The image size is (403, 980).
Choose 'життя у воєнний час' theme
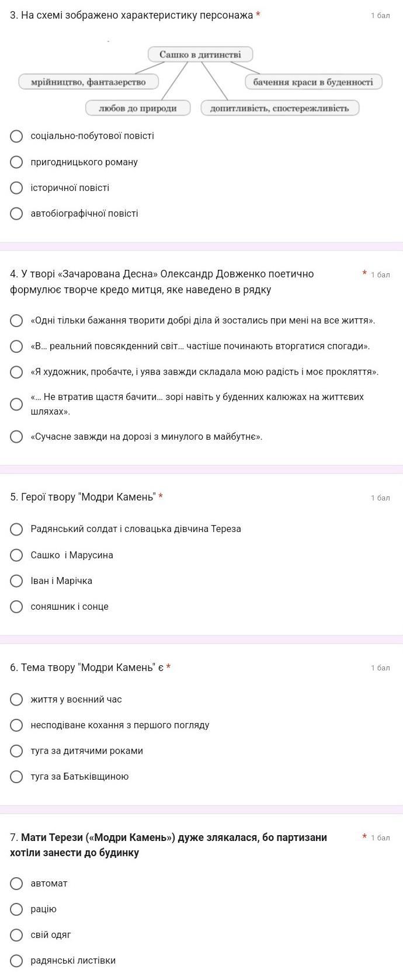click(17, 699)
